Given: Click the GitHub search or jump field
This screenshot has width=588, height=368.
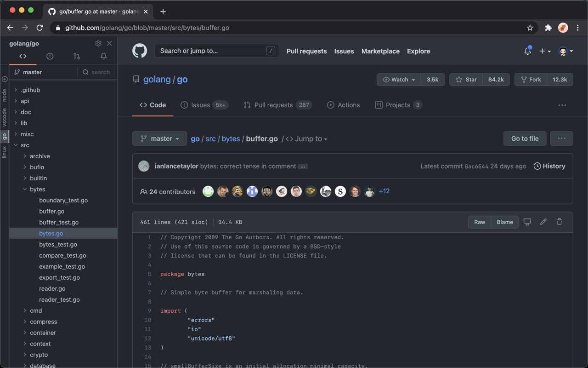Looking at the screenshot, I should click(x=217, y=51).
